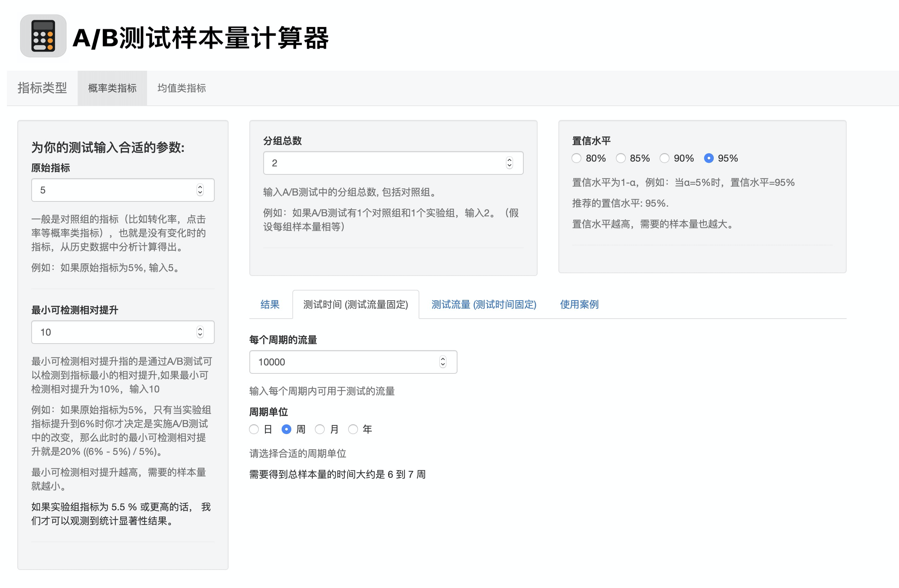Image resolution: width=899 pixels, height=588 pixels.
Task: Click stepper arrows in 最小可检测相对提升 field
Action: [200, 332]
